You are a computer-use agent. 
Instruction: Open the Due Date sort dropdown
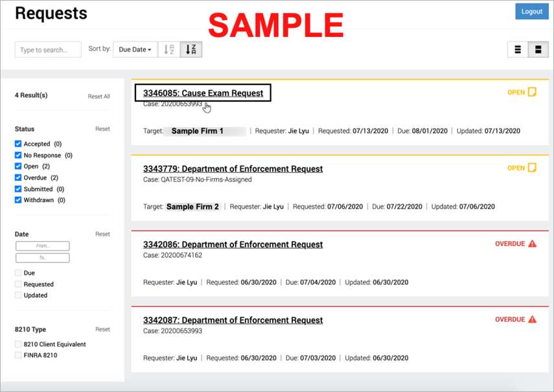135,49
